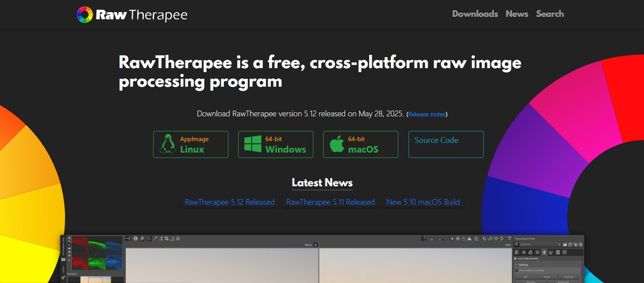Click the Before lock icon in preview

click(316, 244)
